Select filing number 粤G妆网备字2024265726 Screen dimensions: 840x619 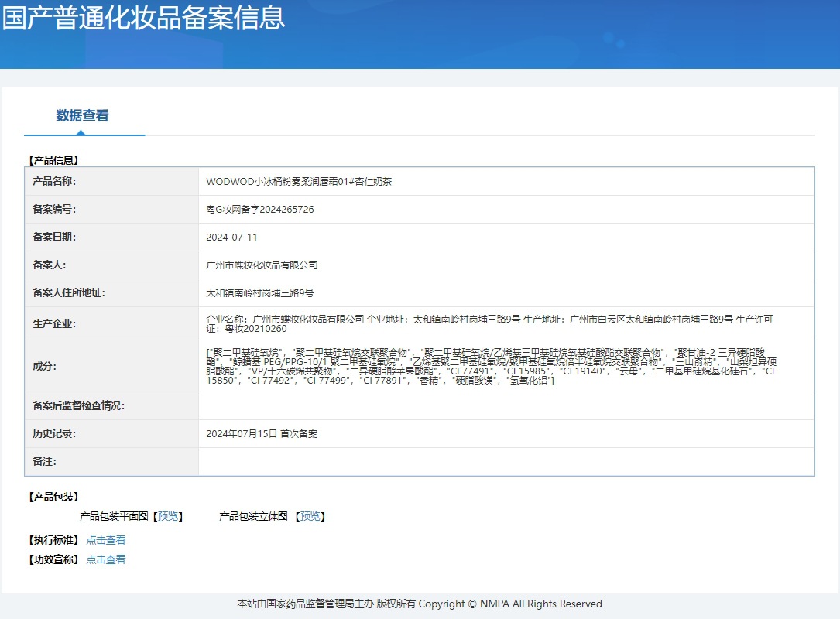(x=260, y=210)
